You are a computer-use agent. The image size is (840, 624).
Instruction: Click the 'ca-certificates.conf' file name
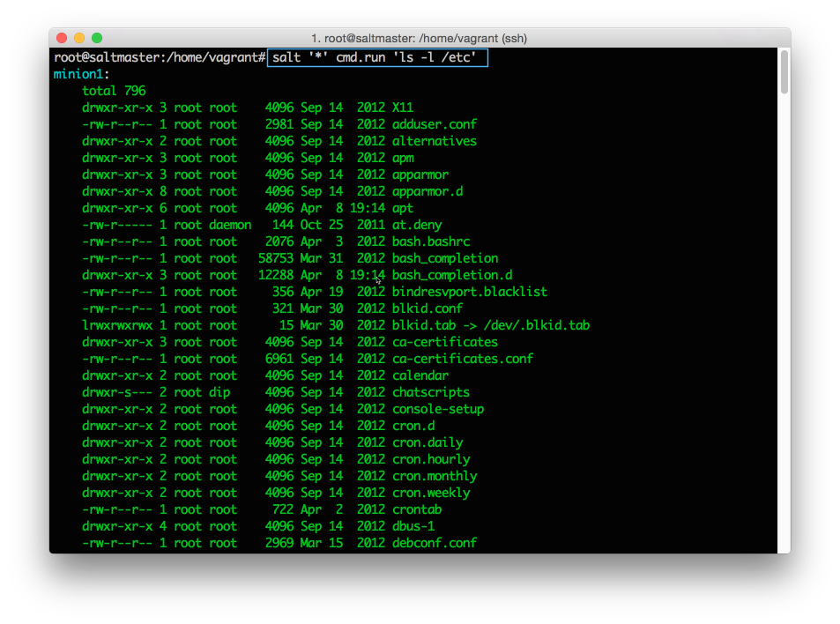coord(462,359)
